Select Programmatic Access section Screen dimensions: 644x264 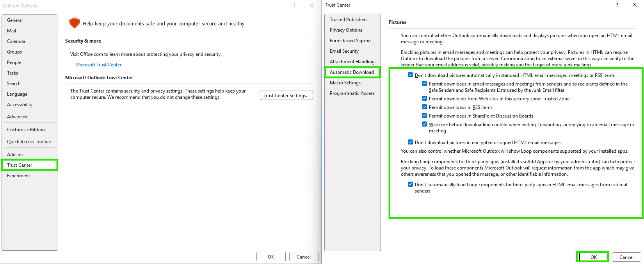352,93
